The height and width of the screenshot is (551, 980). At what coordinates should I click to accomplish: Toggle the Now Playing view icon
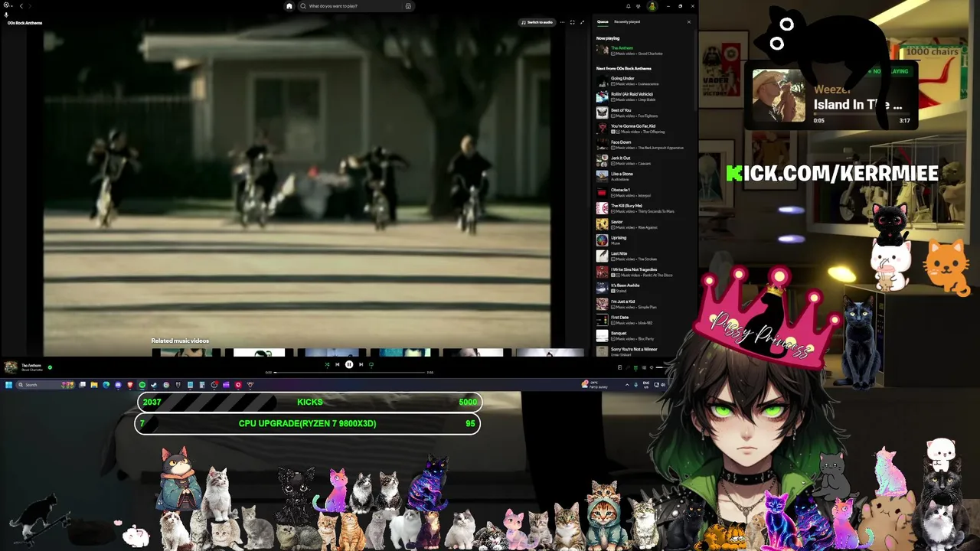click(619, 367)
